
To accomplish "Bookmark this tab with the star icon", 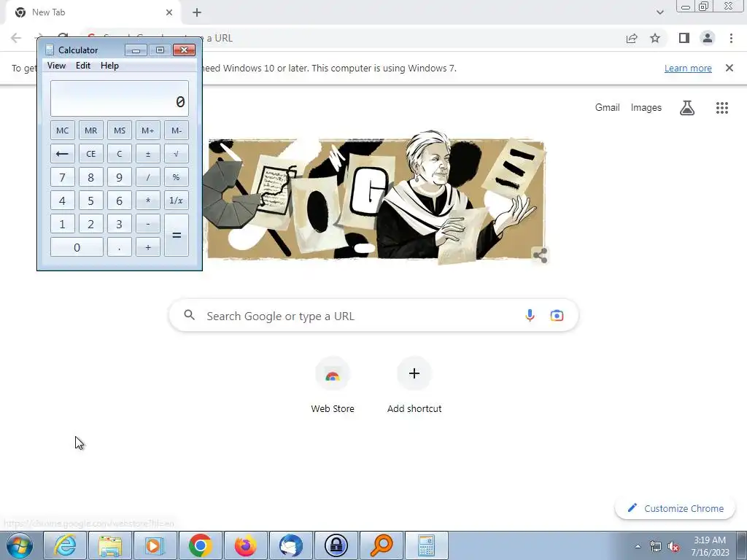I will [x=655, y=38].
